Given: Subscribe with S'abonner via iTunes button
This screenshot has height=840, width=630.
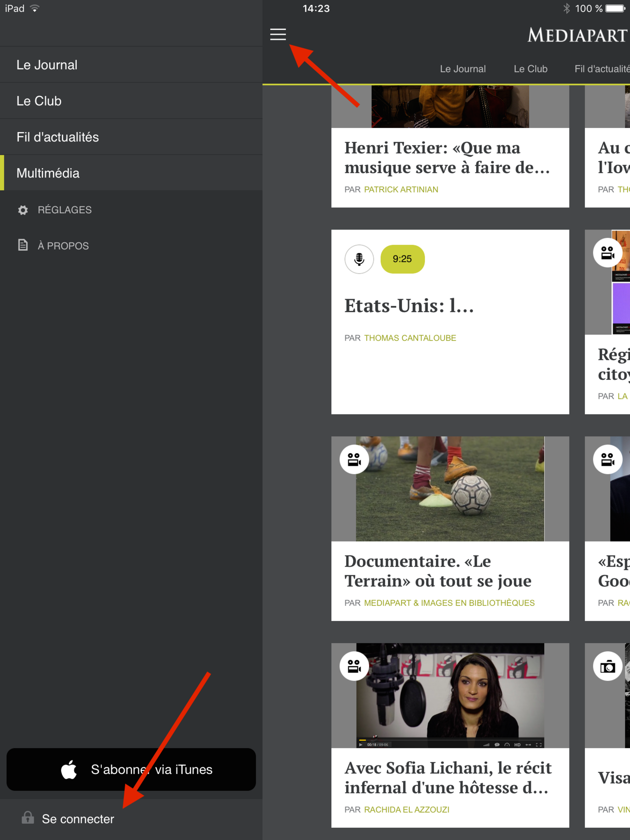Looking at the screenshot, I should pos(131,769).
